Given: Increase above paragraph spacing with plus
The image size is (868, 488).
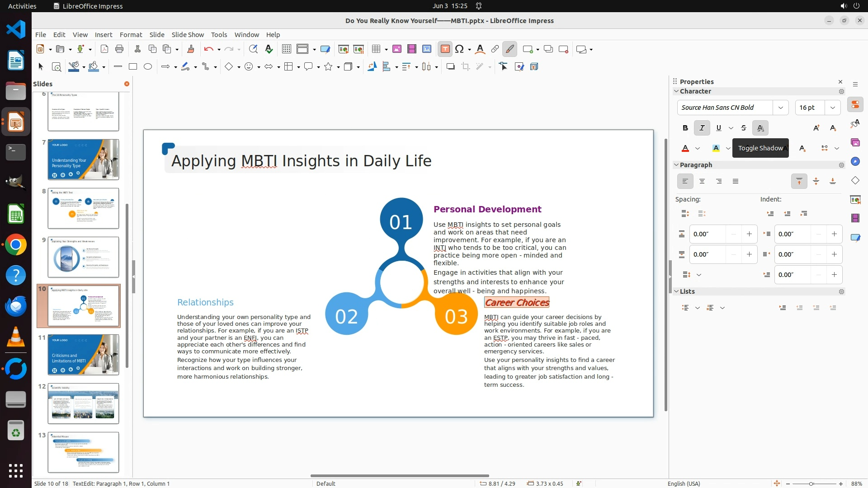Looking at the screenshot, I should 749,234.
